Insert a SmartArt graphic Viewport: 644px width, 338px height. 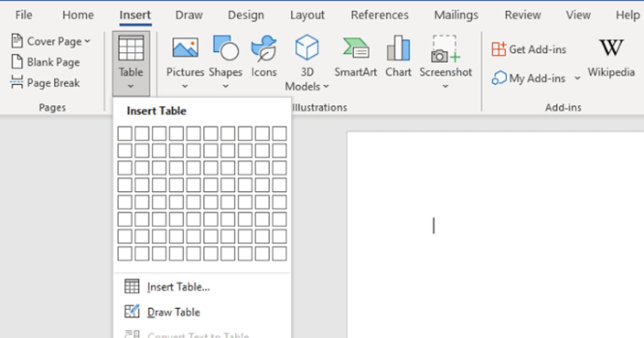tap(355, 56)
